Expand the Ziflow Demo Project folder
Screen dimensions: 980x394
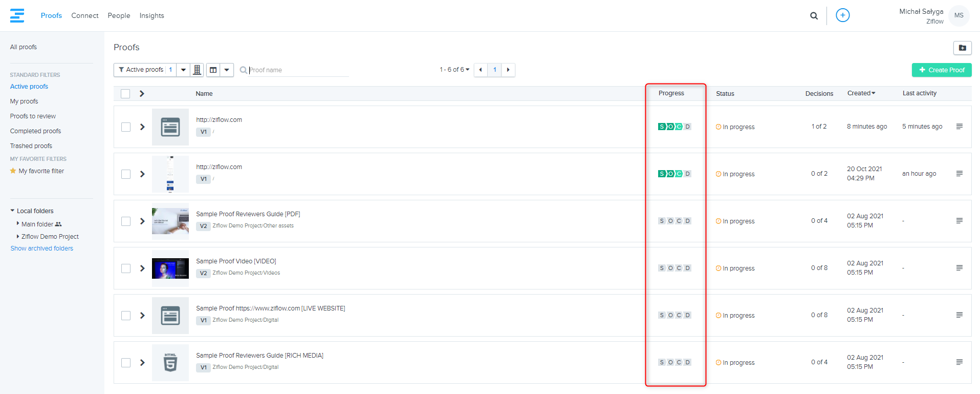(x=18, y=237)
